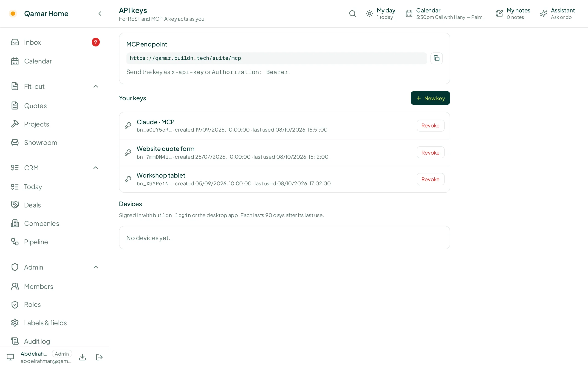Click the red Inbox badge showing 9

(96, 42)
